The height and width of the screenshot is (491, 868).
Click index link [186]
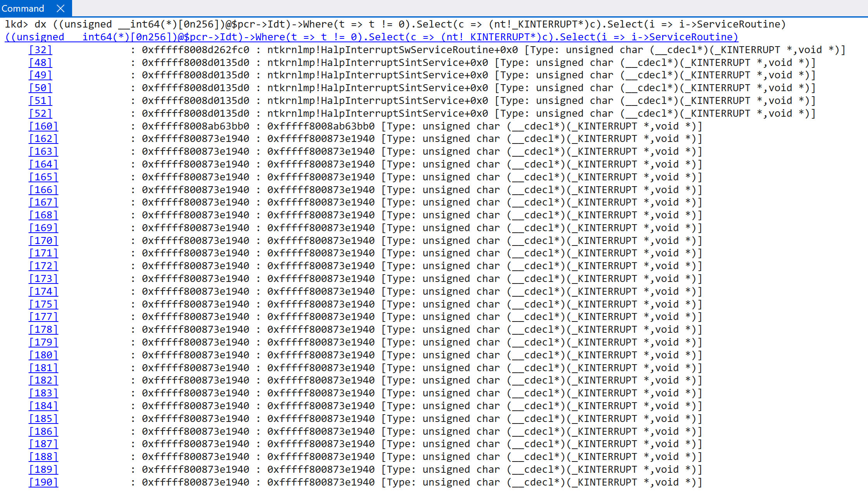pyautogui.click(x=43, y=431)
